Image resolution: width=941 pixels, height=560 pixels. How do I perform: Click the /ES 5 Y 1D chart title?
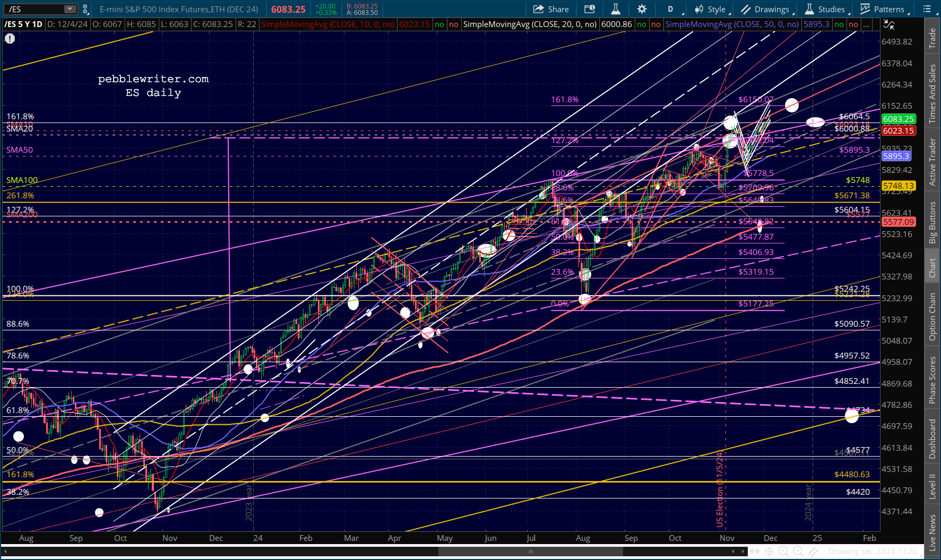[23, 24]
